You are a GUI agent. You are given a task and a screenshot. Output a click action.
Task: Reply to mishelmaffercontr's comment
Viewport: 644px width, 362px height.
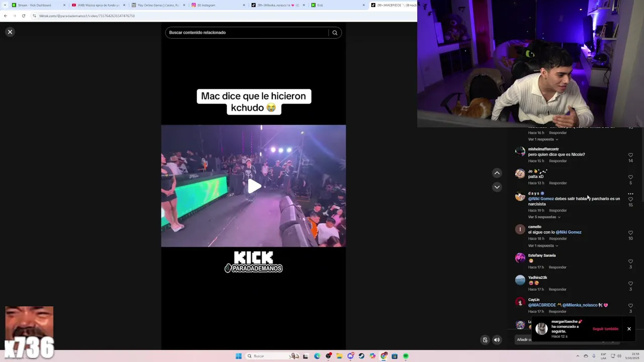tap(557, 161)
